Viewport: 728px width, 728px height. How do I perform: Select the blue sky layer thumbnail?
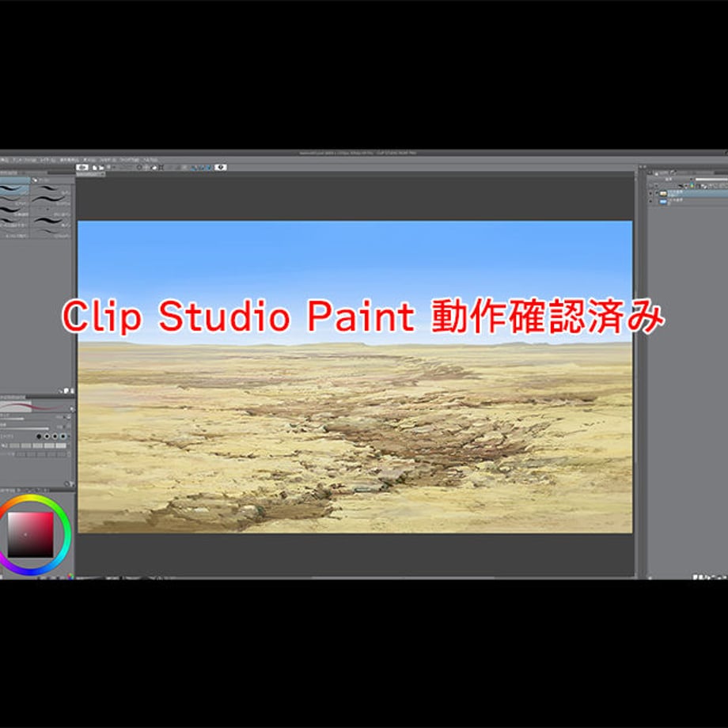(663, 202)
